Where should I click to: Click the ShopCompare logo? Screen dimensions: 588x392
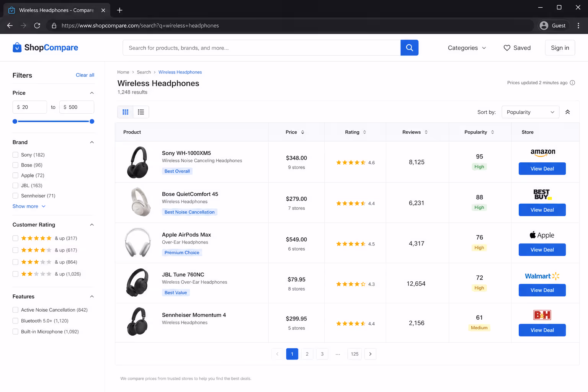click(45, 47)
